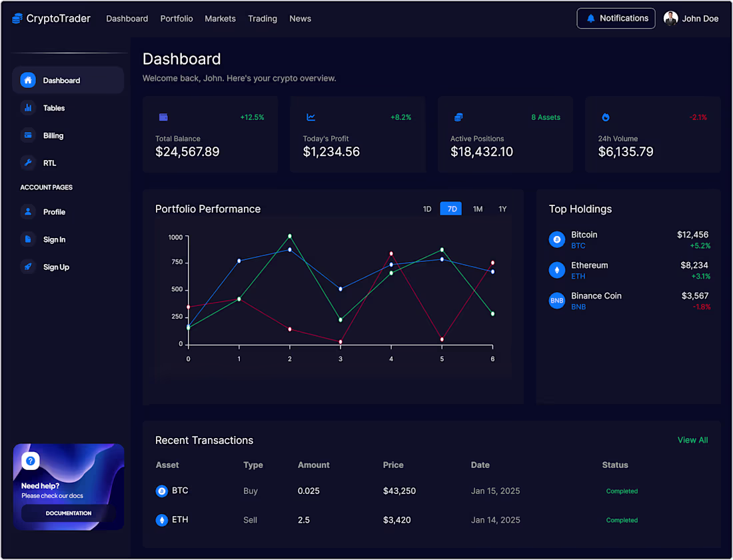
Task: Click the Billing credit card icon
Action: pyautogui.click(x=27, y=135)
